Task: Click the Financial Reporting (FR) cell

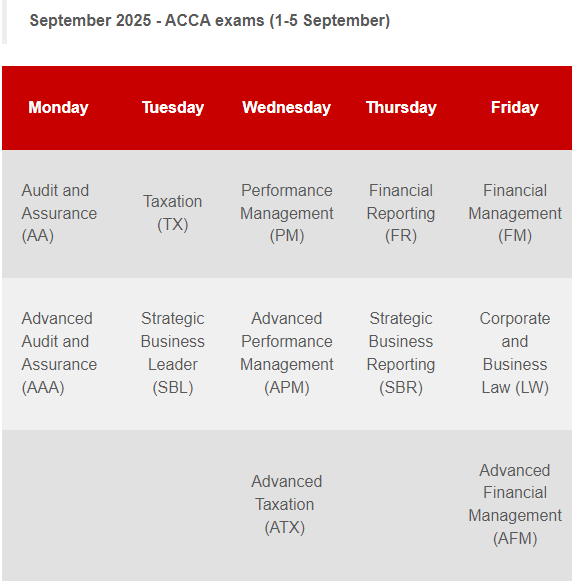Action: point(401,213)
